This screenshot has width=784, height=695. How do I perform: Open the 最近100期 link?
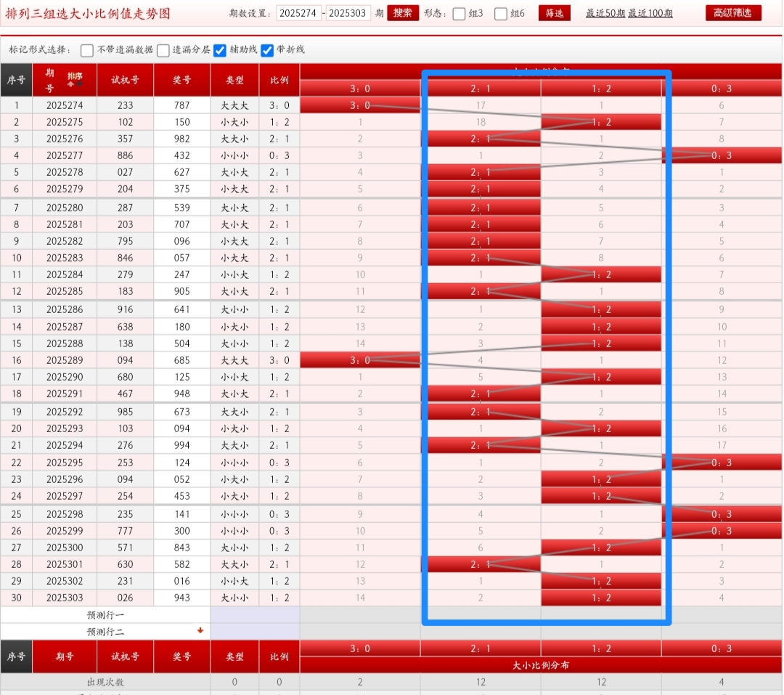(650, 14)
